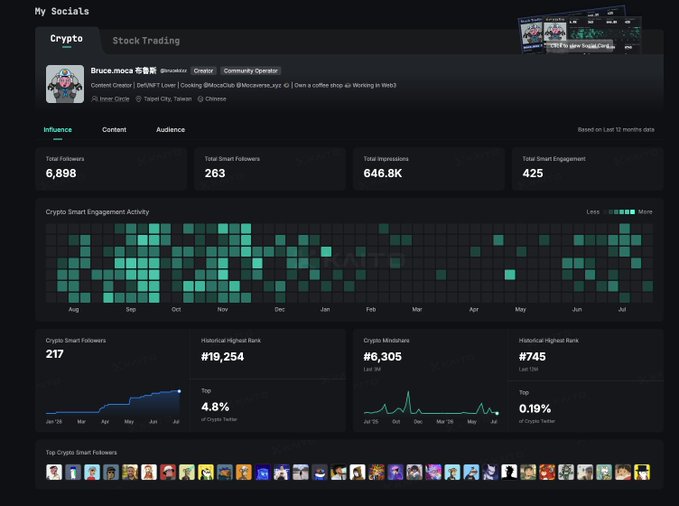Click the endpoint dot of Smart Followers chart

[x=179, y=391]
